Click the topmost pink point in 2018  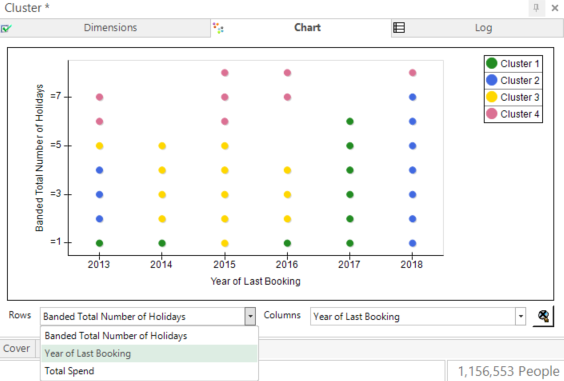[x=413, y=73]
